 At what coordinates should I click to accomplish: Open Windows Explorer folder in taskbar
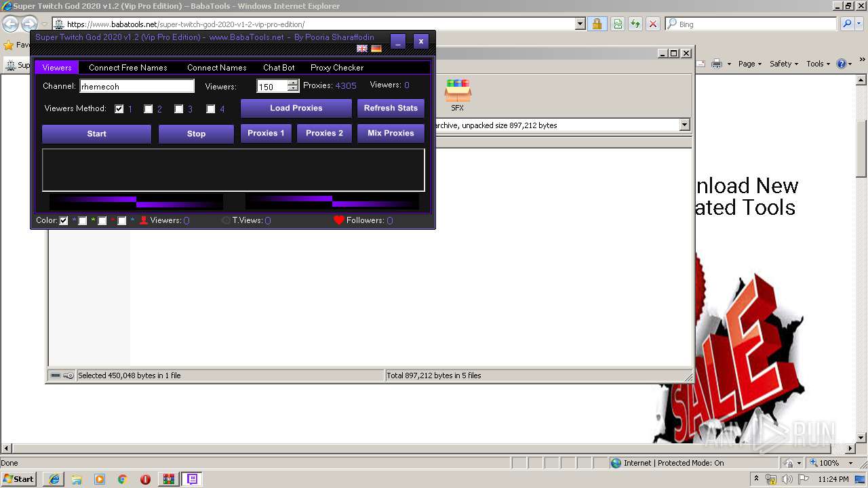tap(77, 479)
